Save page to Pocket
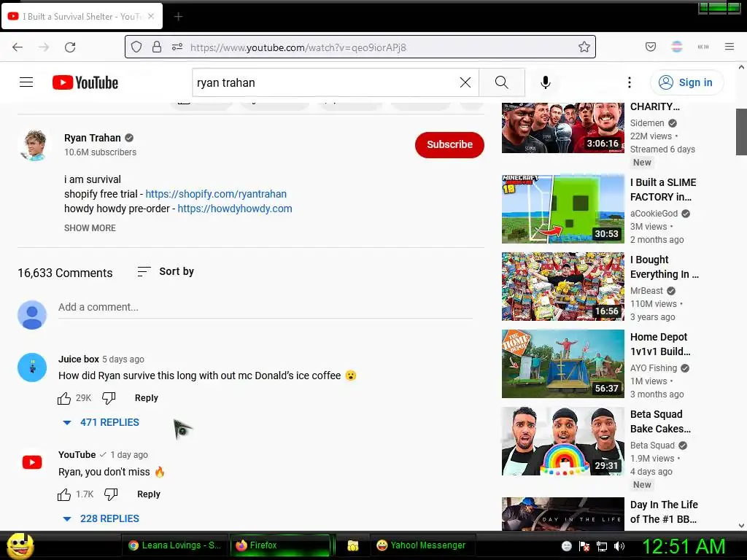 [650, 47]
